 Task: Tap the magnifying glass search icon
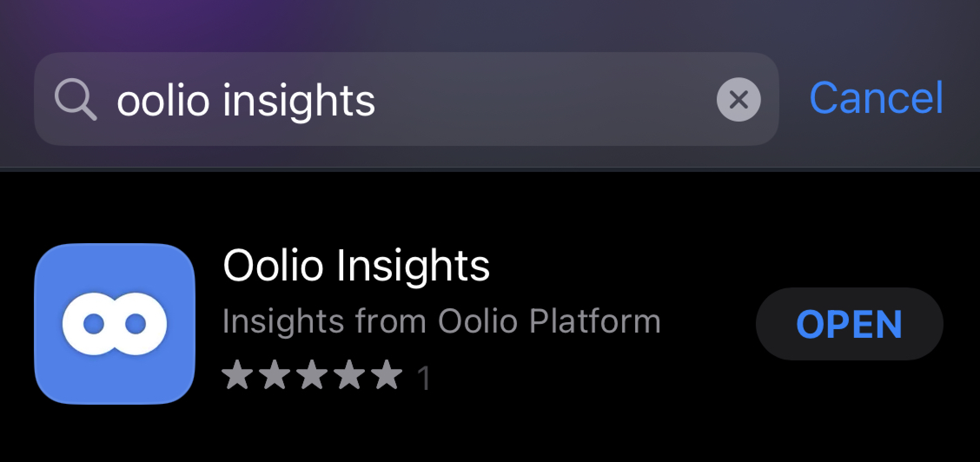75,99
